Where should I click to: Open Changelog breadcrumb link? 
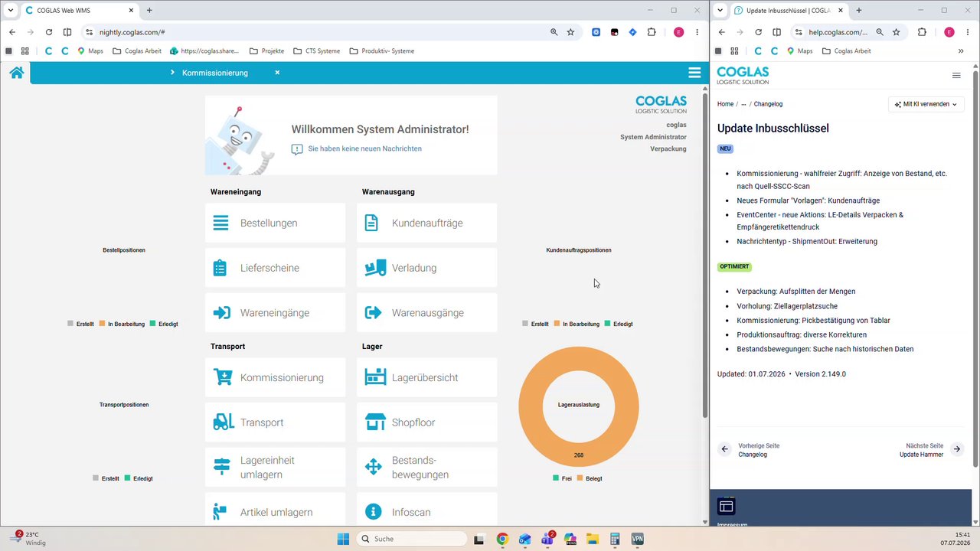pyautogui.click(x=768, y=104)
